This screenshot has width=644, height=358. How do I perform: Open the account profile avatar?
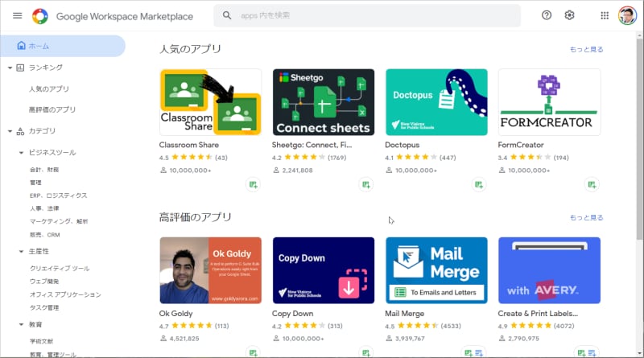point(627,15)
